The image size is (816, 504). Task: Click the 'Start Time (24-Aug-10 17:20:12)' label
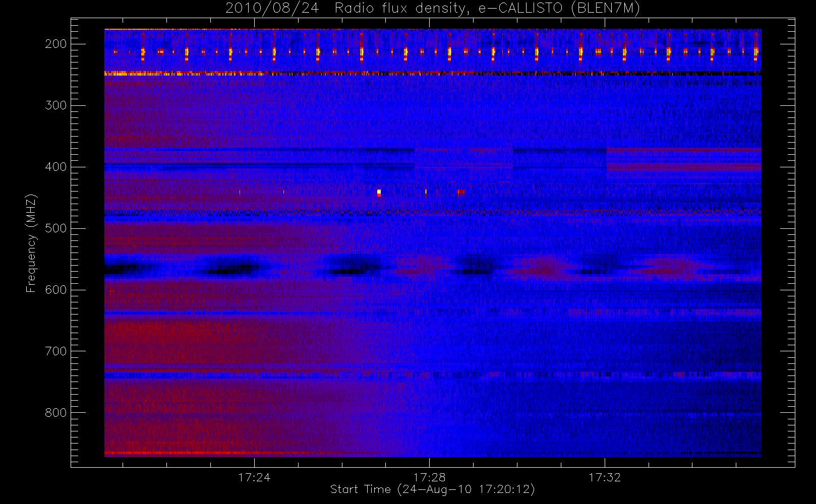[432, 489]
